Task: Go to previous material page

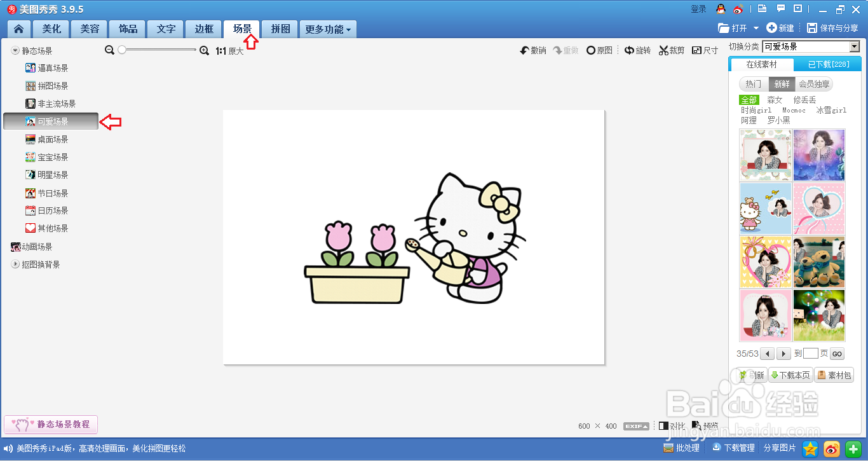Action: pos(768,354)
